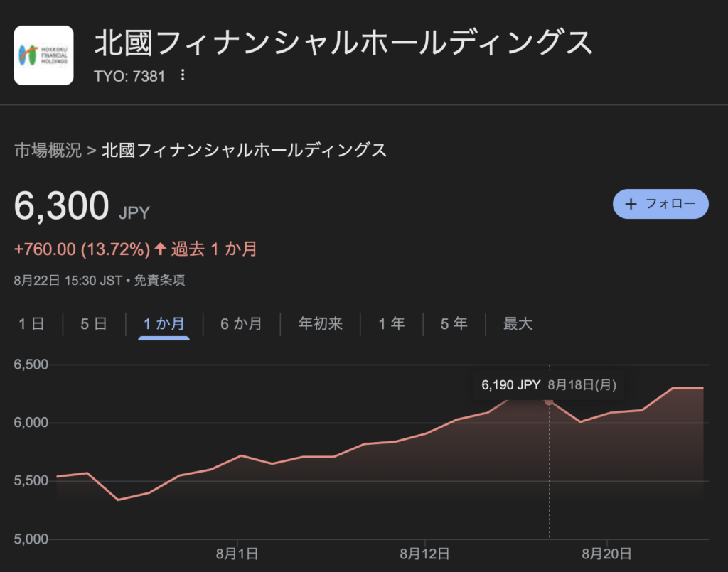Select the 5 日 range tab

pos(94,324)
